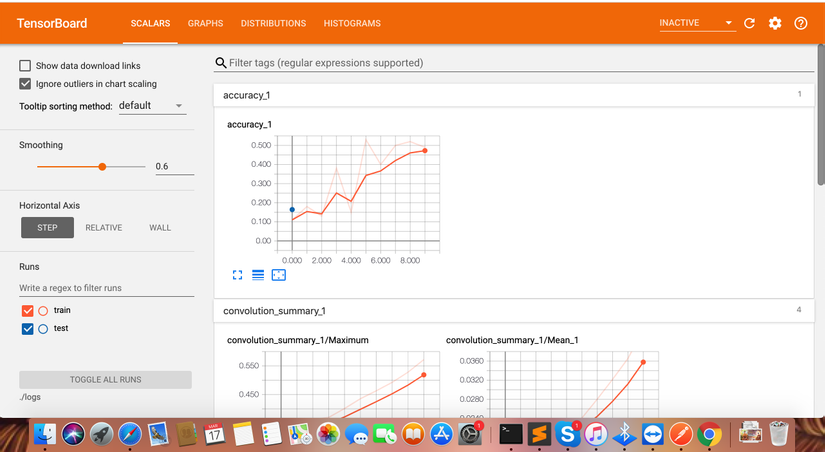Image resolution: width=825 pixels, height=452 pixels.
Task: Switch to the DISTRIBUTIONS tab
Action: coord(273,23)
